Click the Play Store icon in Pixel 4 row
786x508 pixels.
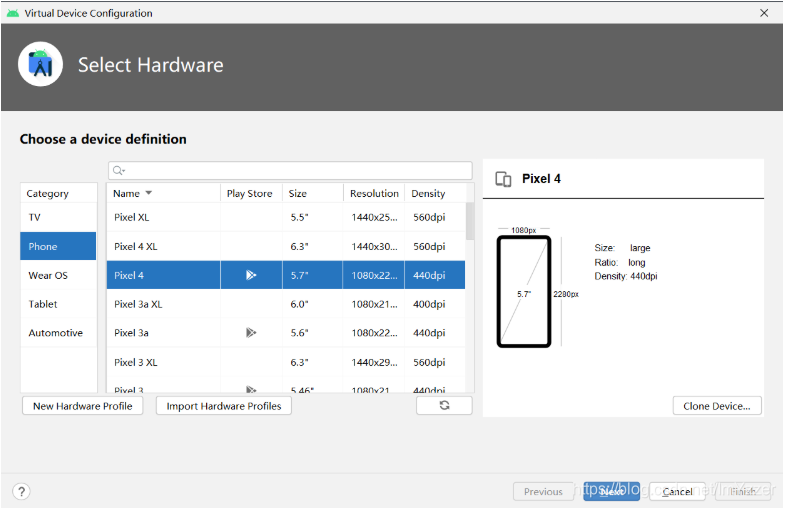pos(251,275)
